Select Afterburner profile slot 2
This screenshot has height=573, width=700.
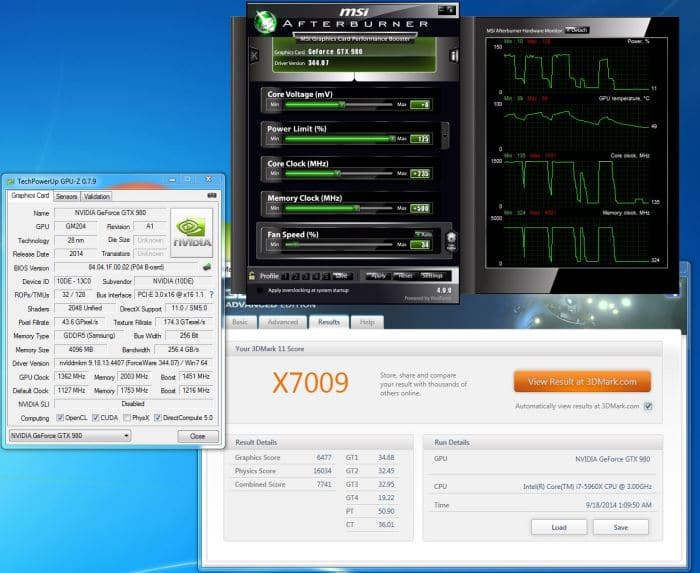(x=296, y=276)
